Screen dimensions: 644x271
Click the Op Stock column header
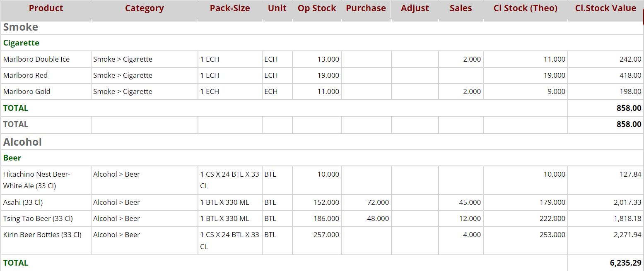pos(317,8)
